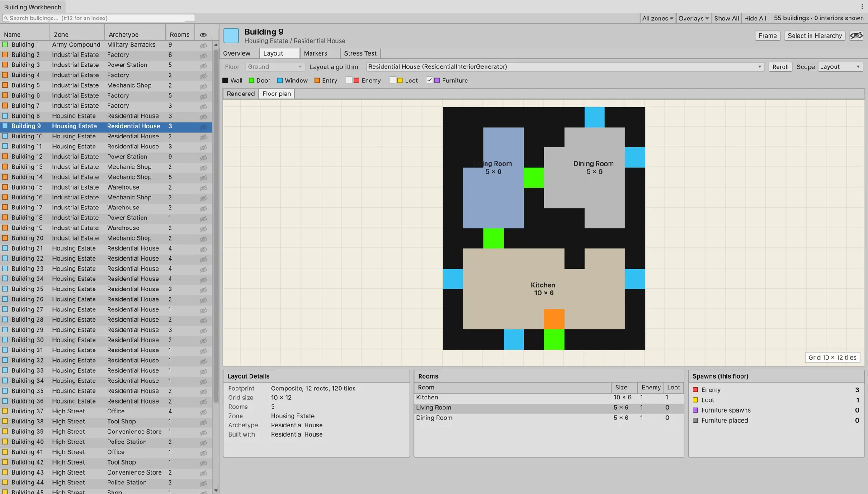
Task: Open the Layout algorithm dropdown
Action: tap(565, 66)
